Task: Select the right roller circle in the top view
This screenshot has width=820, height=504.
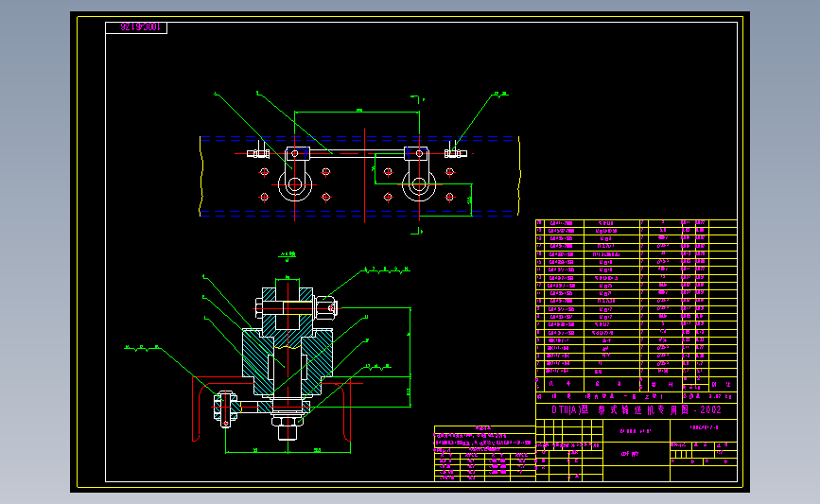Action: click(x=419, y=184)
